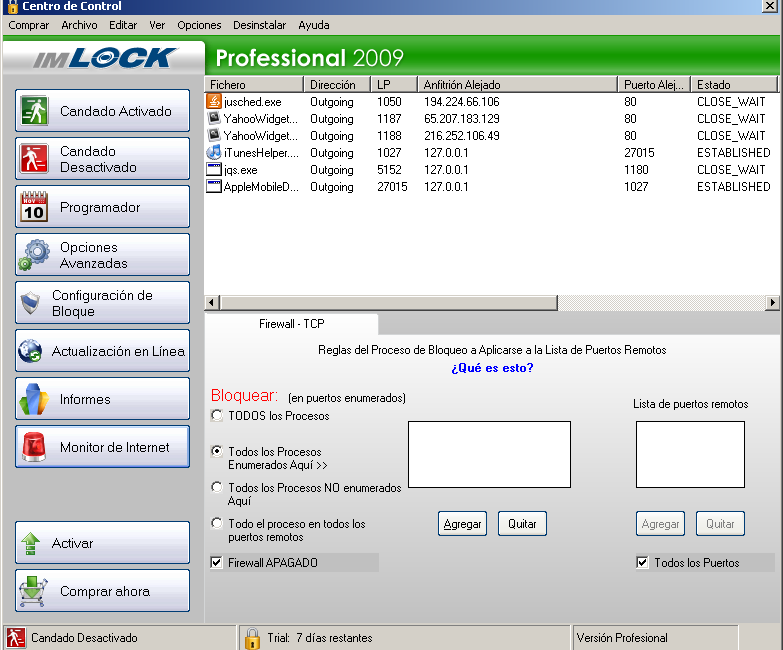Image resolution: width=783 pixels, height=650 pixels.
Task: Select the 194.224.66.106 host cell
Action: (x=461, y=102)
